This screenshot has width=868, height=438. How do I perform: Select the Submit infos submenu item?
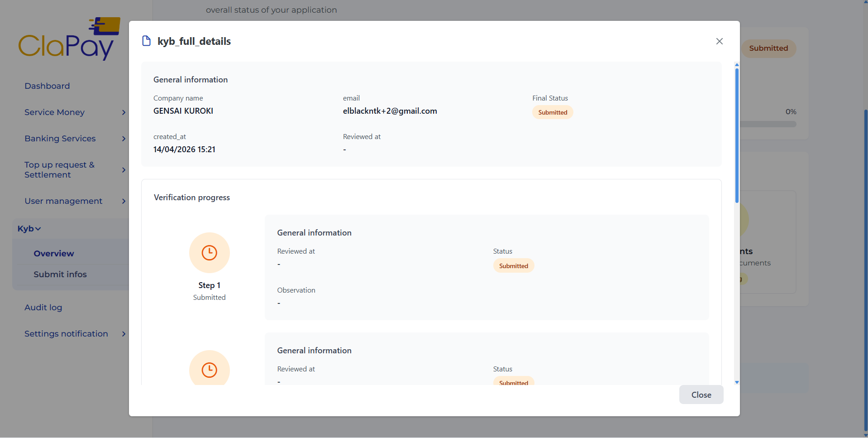pyautogui.click(x=60, y=274)
